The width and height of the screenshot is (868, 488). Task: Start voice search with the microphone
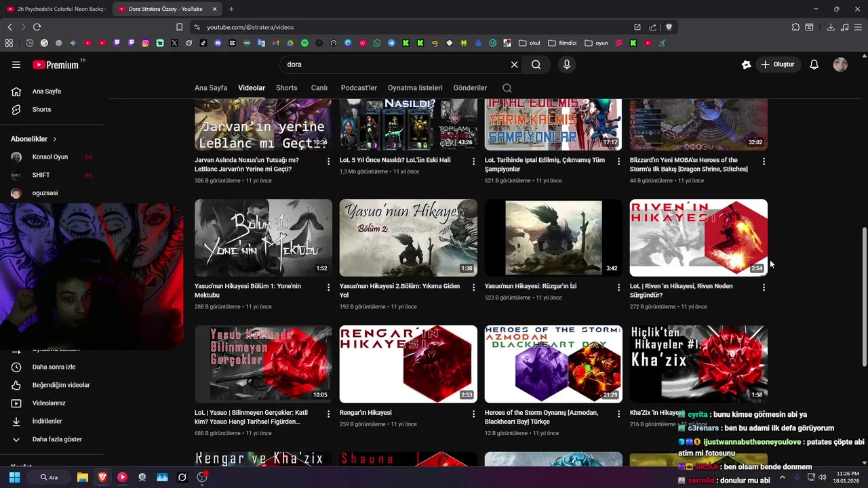567,64
